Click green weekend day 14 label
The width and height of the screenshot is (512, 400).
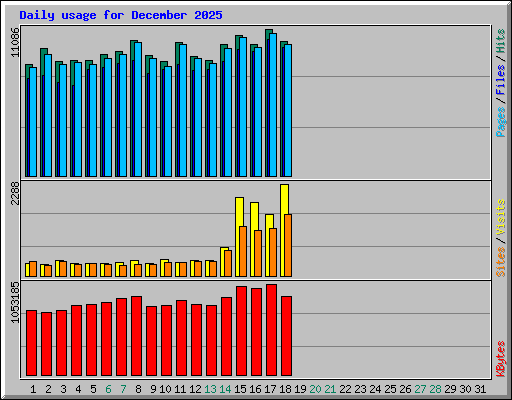pos(225,389)
